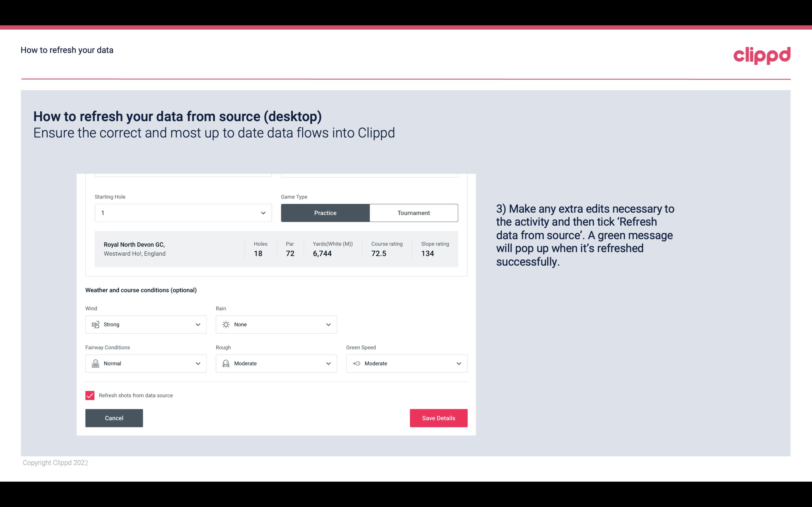Click the Royal North Devon GC course entry
Image resolution: width=812 pixels, height=507 pixels.
point(276,249)
